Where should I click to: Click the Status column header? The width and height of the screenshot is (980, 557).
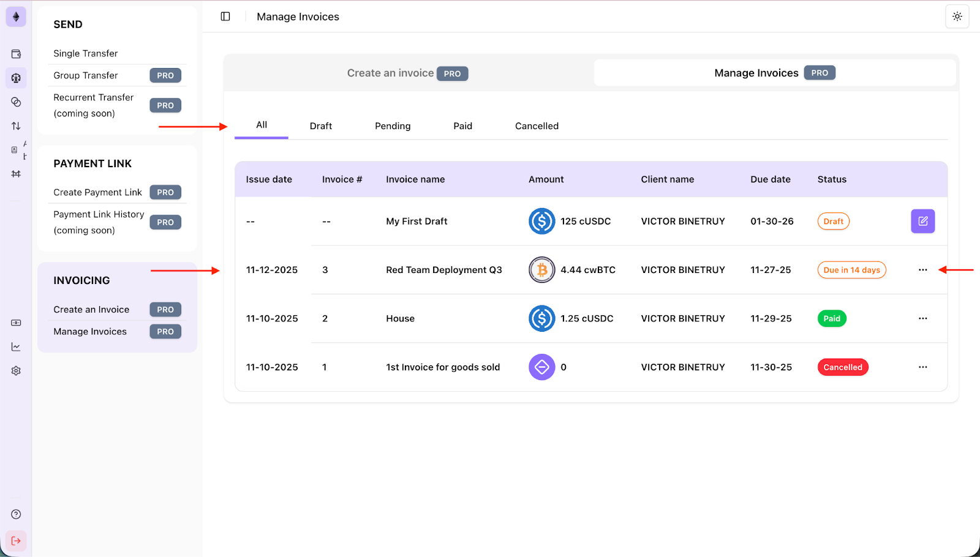pyautogui.click(x=832, y=179)
